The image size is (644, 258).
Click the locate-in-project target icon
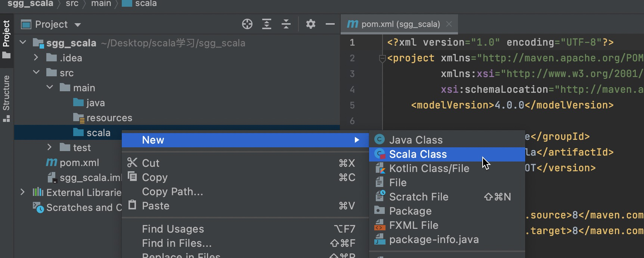click(x=247, y=24)
